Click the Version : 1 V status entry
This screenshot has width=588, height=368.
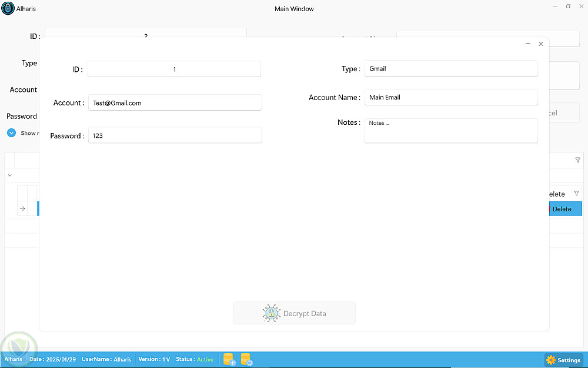pos(154,359)
